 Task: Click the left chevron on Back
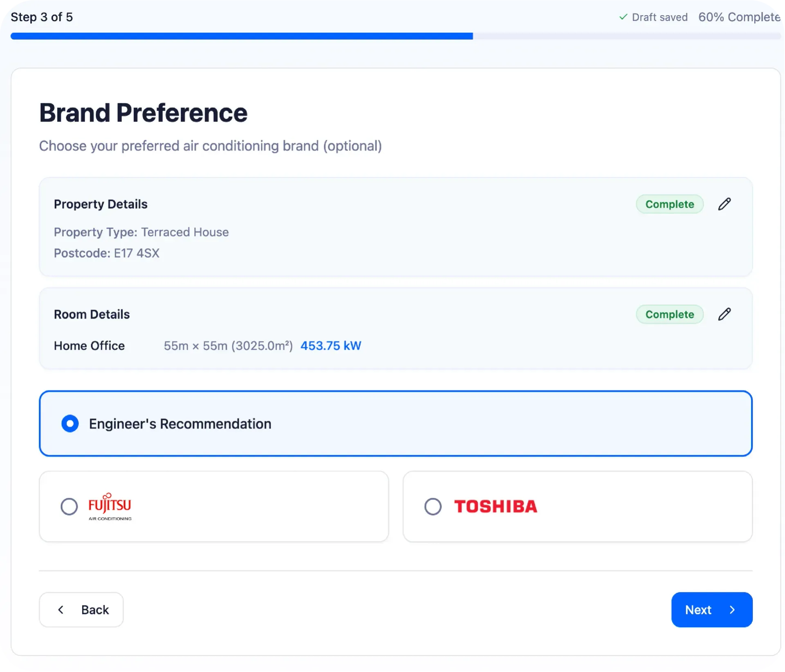[61, 610]
